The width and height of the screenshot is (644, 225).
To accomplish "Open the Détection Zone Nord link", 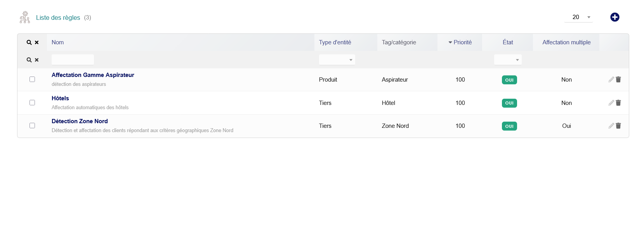I will 80,121.
